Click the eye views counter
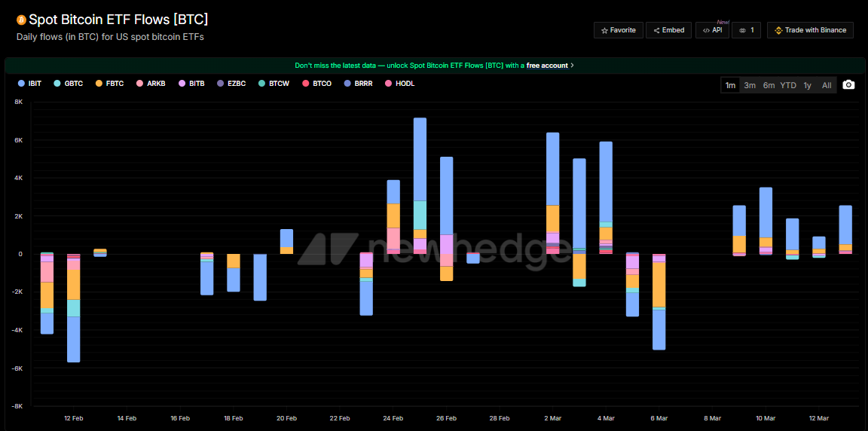Image resolution: width=868 pixels, height=431 pixels. 746,30
